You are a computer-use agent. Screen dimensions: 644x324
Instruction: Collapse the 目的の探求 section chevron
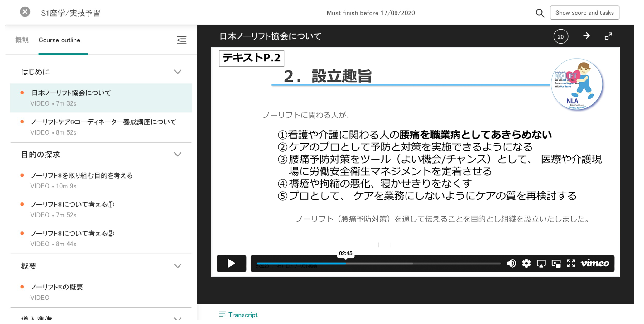point(178,154)
